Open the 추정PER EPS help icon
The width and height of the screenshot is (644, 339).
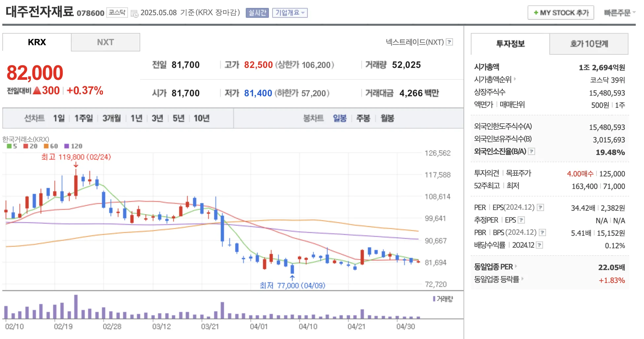(x=521, y=220)
